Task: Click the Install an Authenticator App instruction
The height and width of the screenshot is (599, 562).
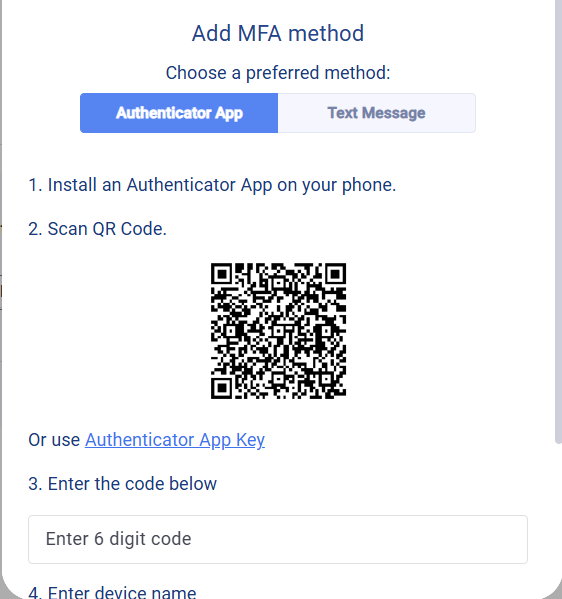Action: tap(212, 185)
